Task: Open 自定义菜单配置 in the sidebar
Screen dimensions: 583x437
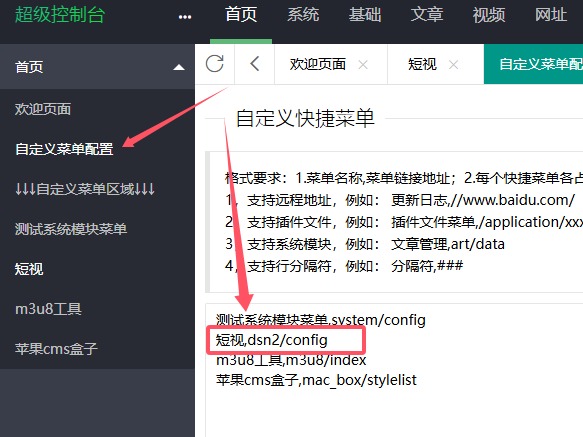Action: [x=64, y=149]
